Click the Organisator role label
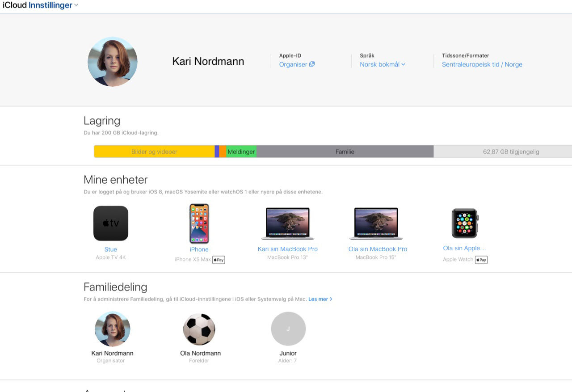 click(111, 361)
